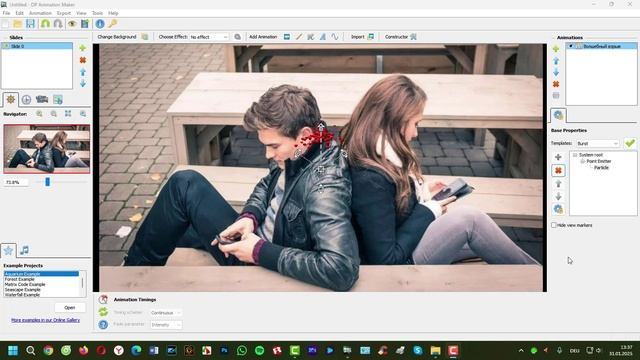Viewport: 640px width, 360px height.
Task: Add new animation with green plus in Animations
Action: pyautogui.click(x=556, y=49)
